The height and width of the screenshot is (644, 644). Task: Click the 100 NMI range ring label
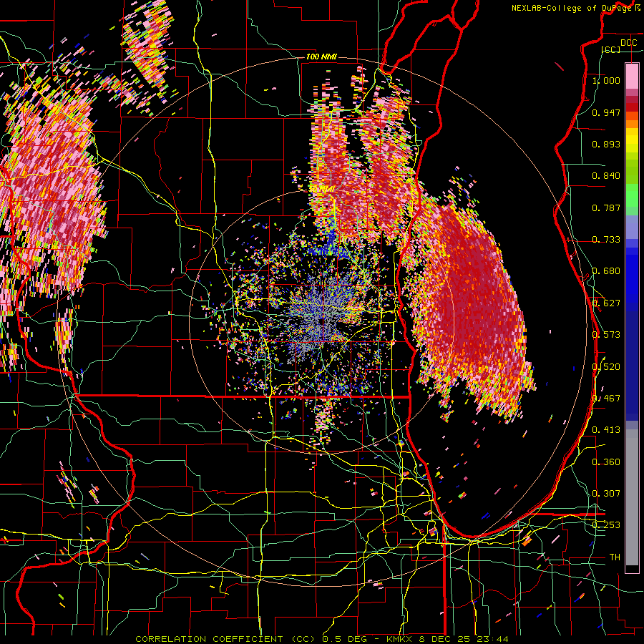coord(321,57)
